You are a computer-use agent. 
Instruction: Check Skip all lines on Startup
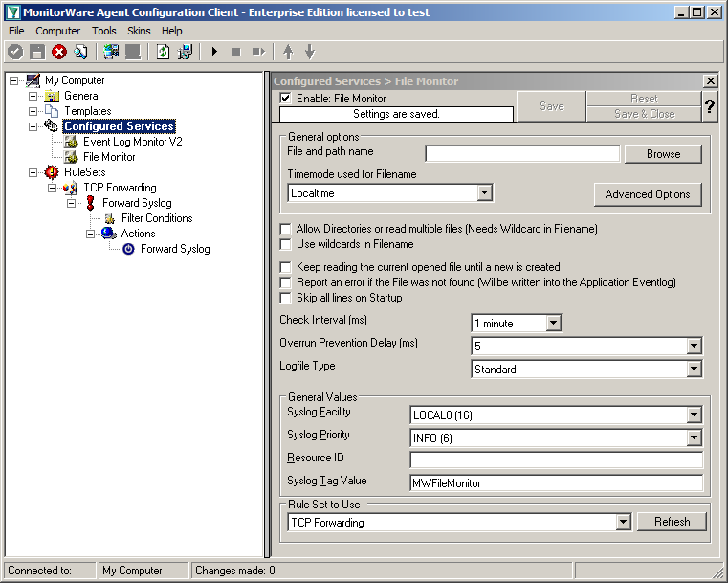(285, 298)
